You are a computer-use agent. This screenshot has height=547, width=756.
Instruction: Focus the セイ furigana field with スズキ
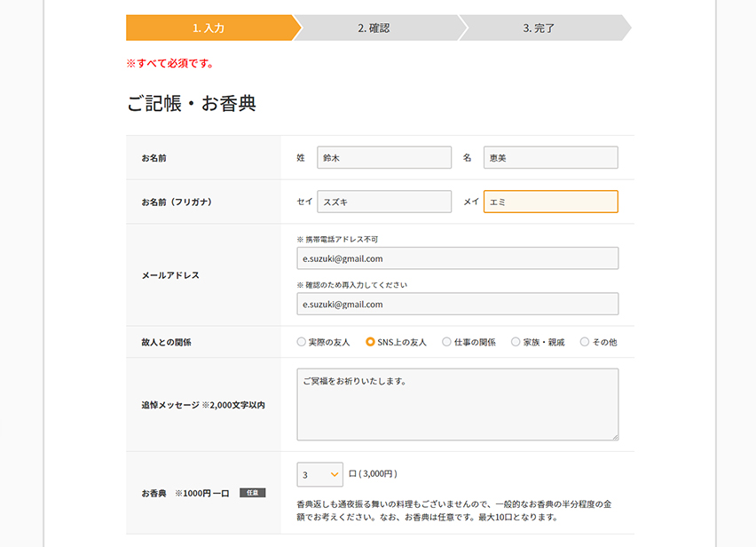tap(384, 202)
